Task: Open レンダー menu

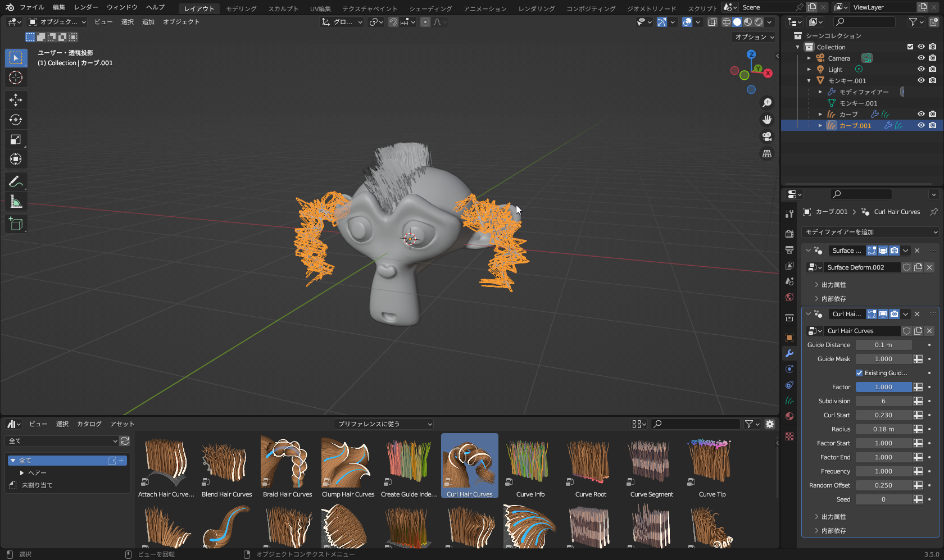Action: [x=86, y=7]
